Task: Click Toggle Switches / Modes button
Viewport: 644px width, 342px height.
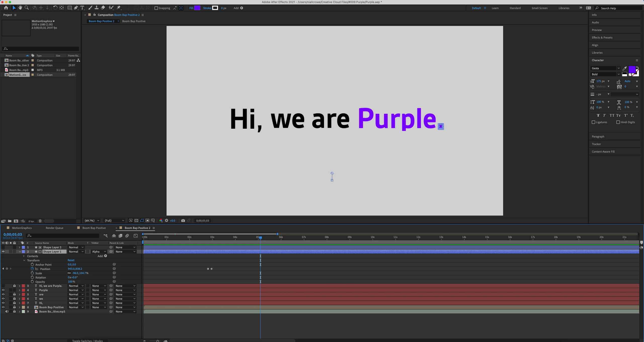Action: (x=87, y=341)
